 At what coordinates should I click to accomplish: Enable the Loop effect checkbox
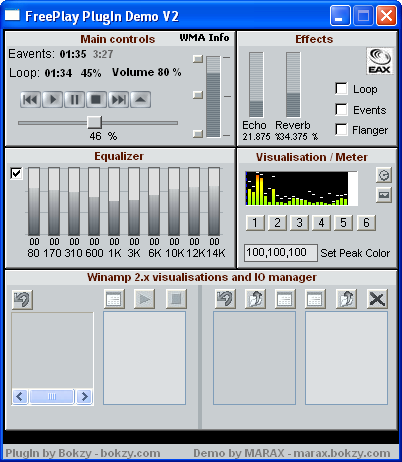click(x=341, y=89)
